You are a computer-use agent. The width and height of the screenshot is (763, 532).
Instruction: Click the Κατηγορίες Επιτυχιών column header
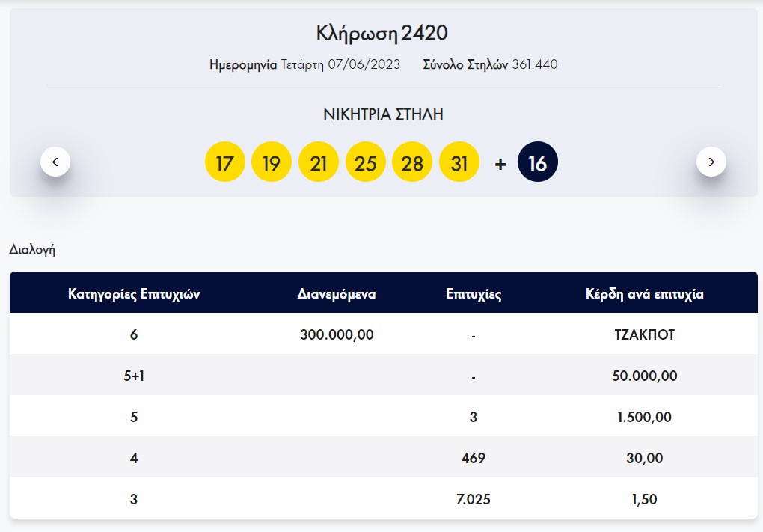[134, 294]
